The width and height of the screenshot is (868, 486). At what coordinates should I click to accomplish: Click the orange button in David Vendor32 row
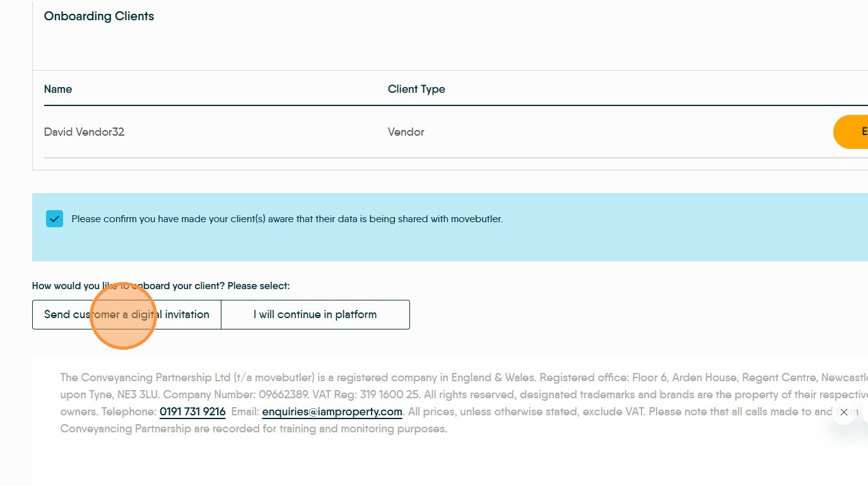coord(851,132)
